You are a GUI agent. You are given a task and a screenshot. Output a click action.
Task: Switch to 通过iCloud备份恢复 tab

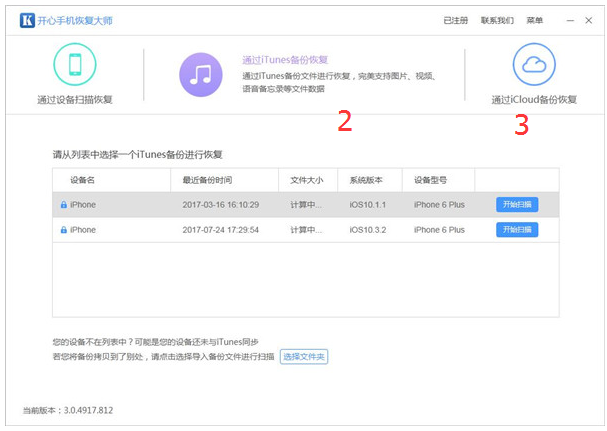coord(534,100)
